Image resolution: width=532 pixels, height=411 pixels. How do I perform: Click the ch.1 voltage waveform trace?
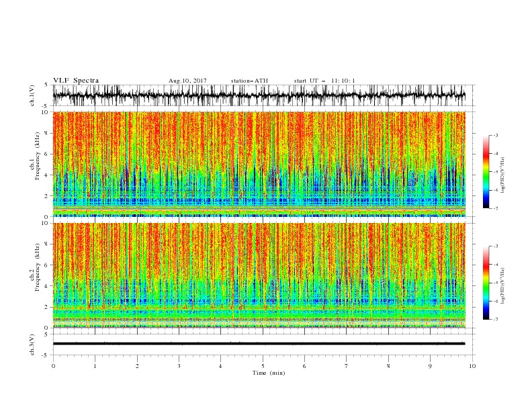(x=259, y=95)
